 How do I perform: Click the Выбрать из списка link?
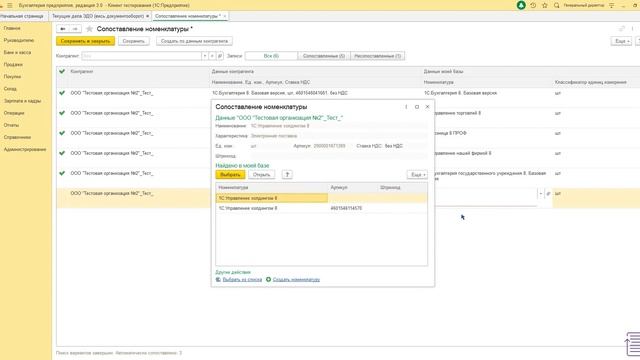242,280
